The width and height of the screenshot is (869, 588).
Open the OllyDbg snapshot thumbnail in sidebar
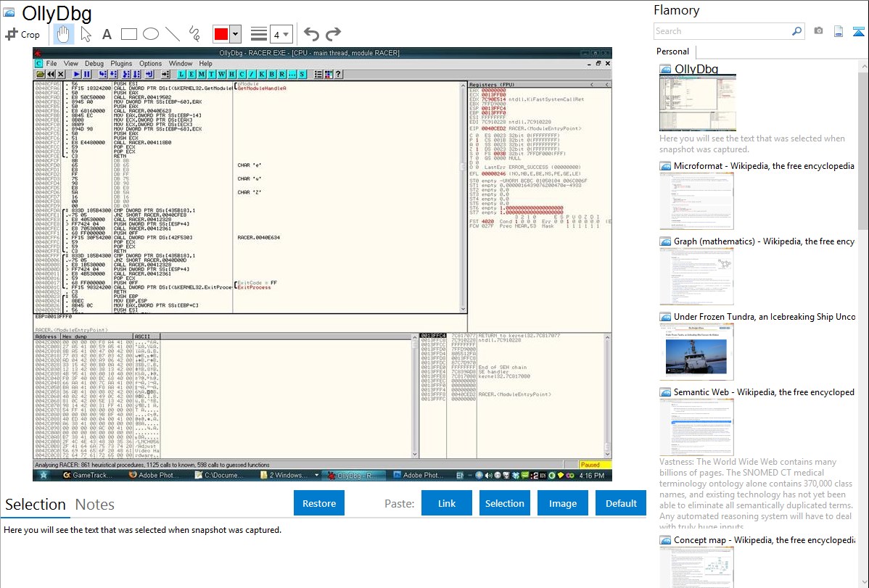pos(698,103)
